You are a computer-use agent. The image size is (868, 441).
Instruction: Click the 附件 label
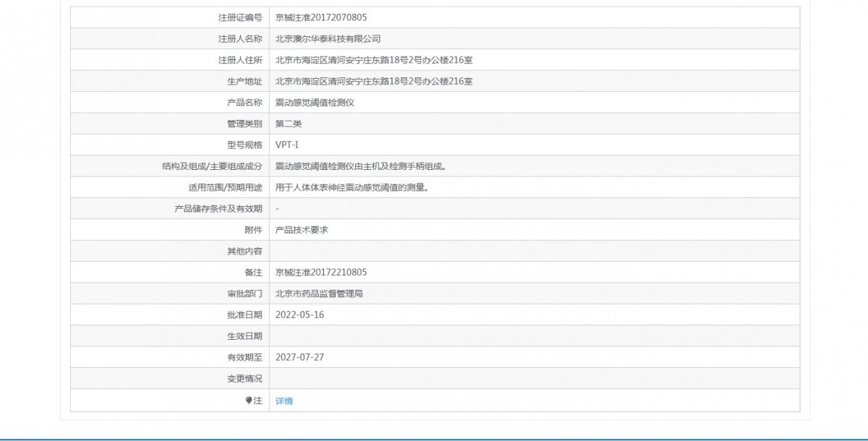[x=253, y=230]
